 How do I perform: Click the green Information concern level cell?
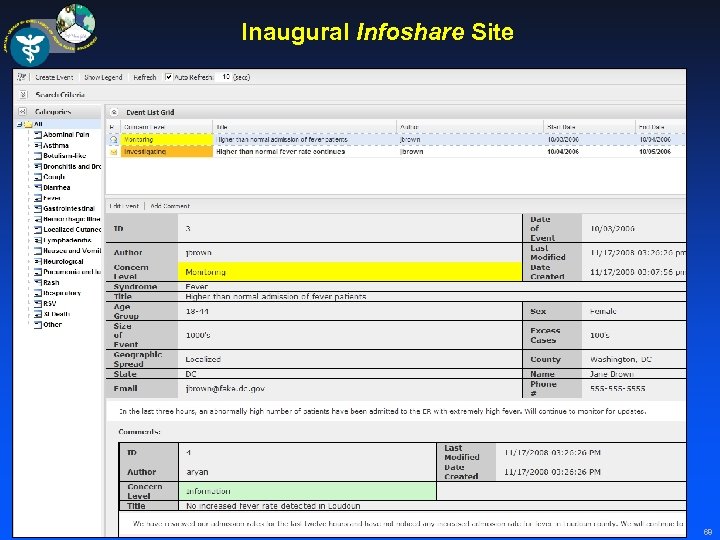(307, 491)
